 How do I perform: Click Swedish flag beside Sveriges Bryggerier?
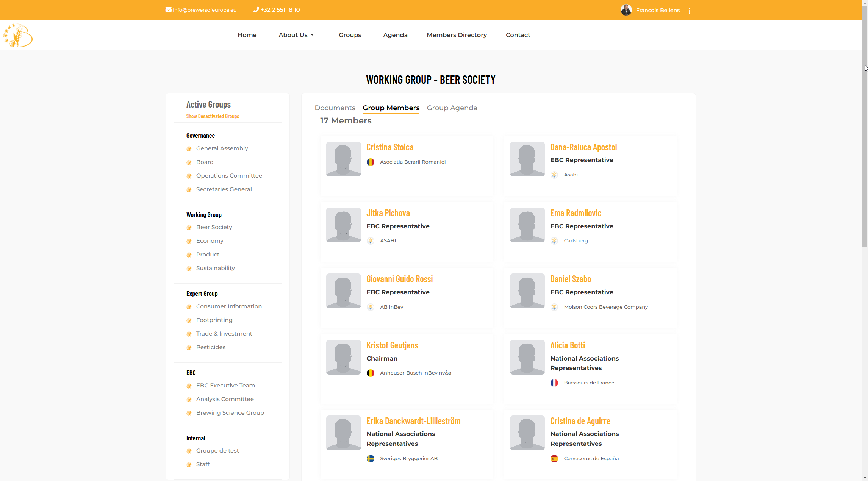371,459
